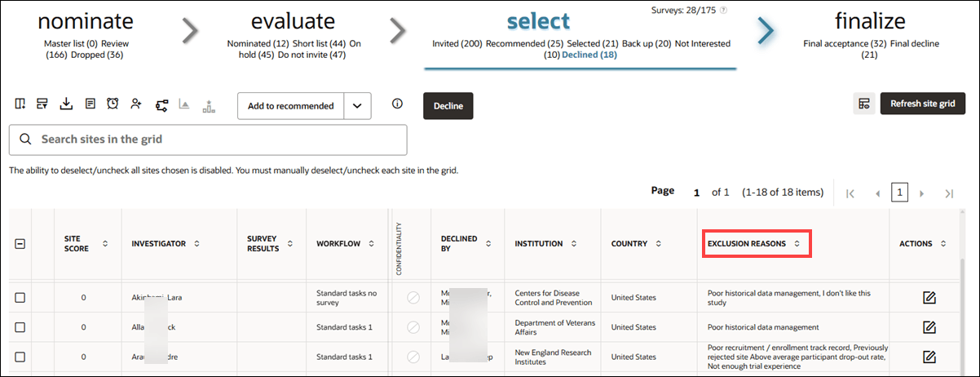Click the info circle icon beside Add to recommended
The height and width of the screenshot is (377, 980).
(398, 104)
